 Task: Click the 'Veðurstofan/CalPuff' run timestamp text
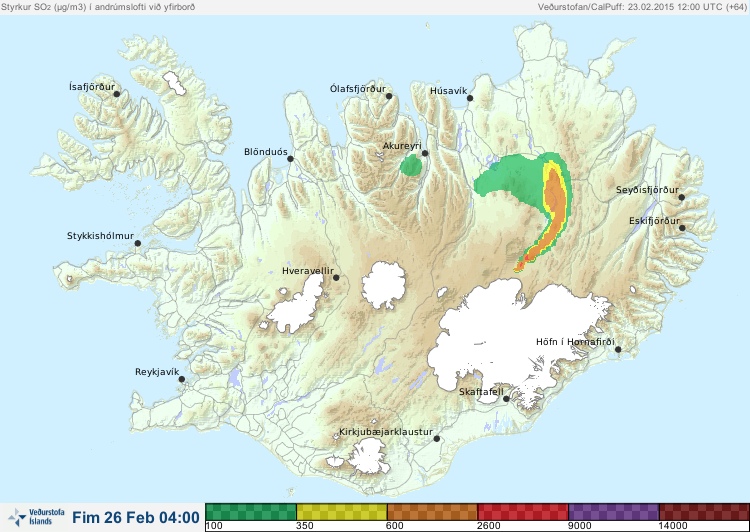[x=642, y=7]
